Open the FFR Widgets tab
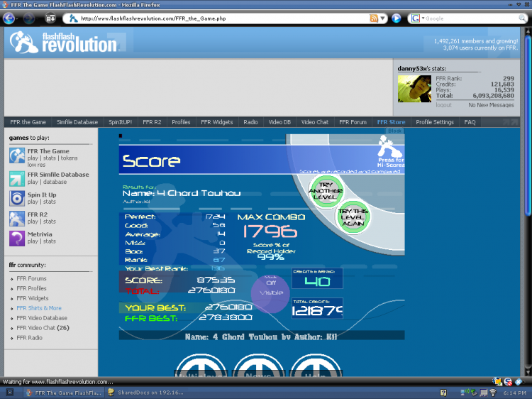Viewport: 532px width, 399px height. click(x=217, y=122)
